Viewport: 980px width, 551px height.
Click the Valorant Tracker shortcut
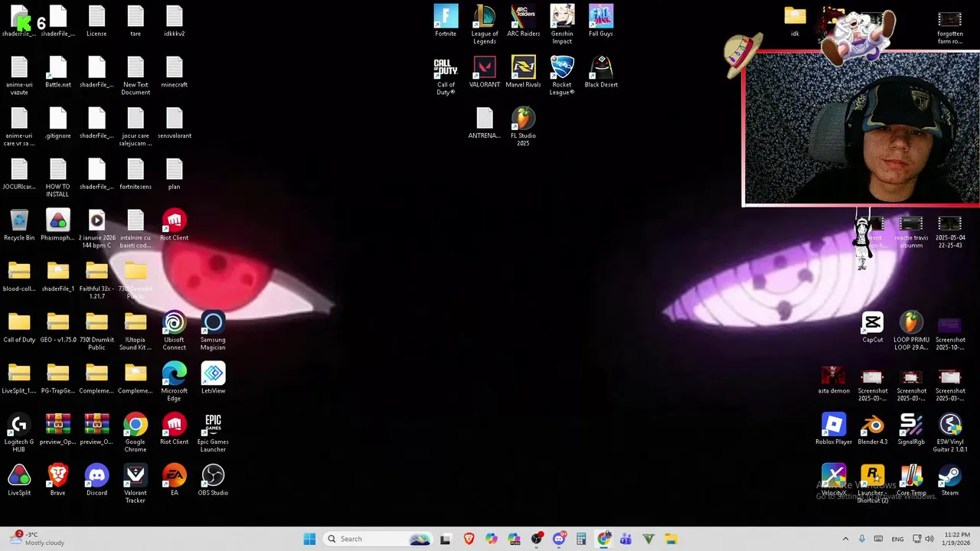(136, 484)
